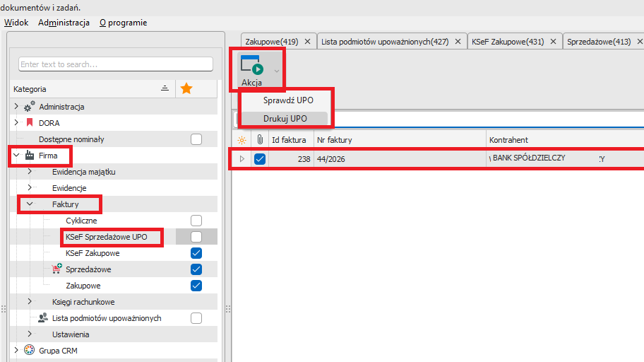This screenshot has height=362, width=644.
Task: Click the Administracja gears icon
Action: pyautogui.click(x=29, y=107)
